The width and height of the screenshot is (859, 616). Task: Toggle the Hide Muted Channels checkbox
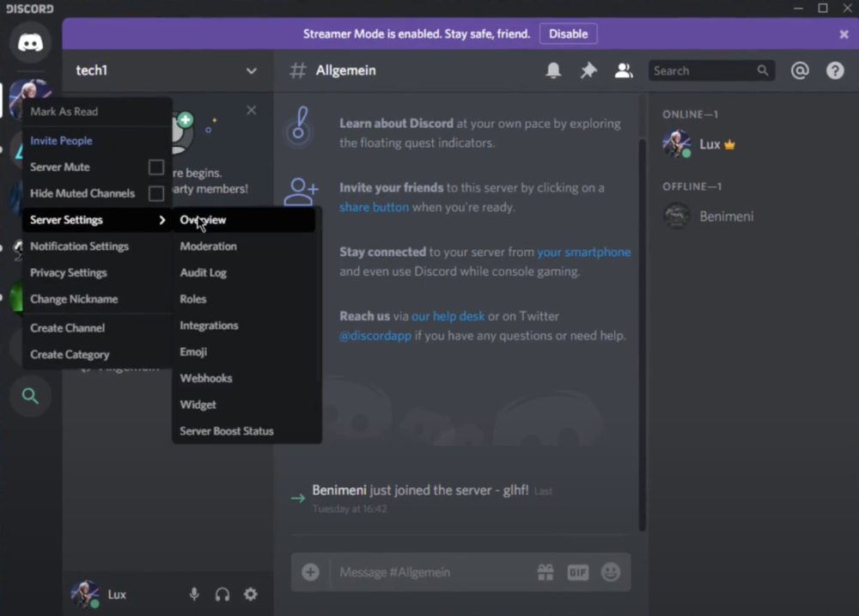156,194
